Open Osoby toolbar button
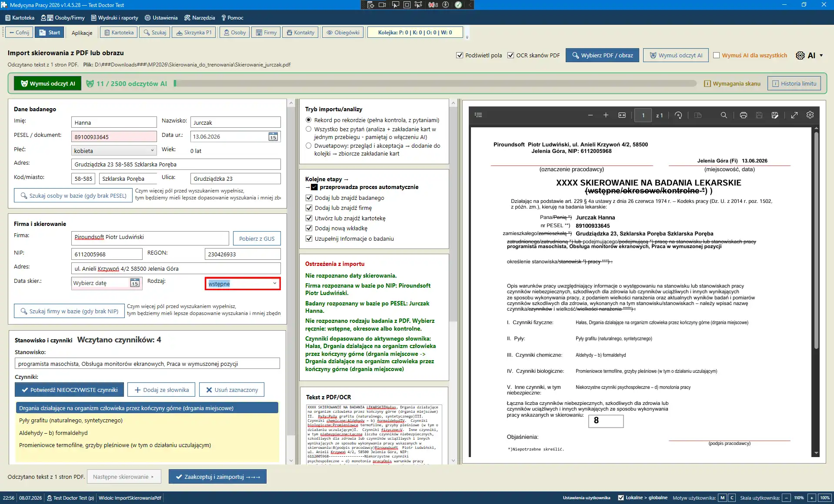The width and height of the screenshot is (834, 504). pos(235,33)
